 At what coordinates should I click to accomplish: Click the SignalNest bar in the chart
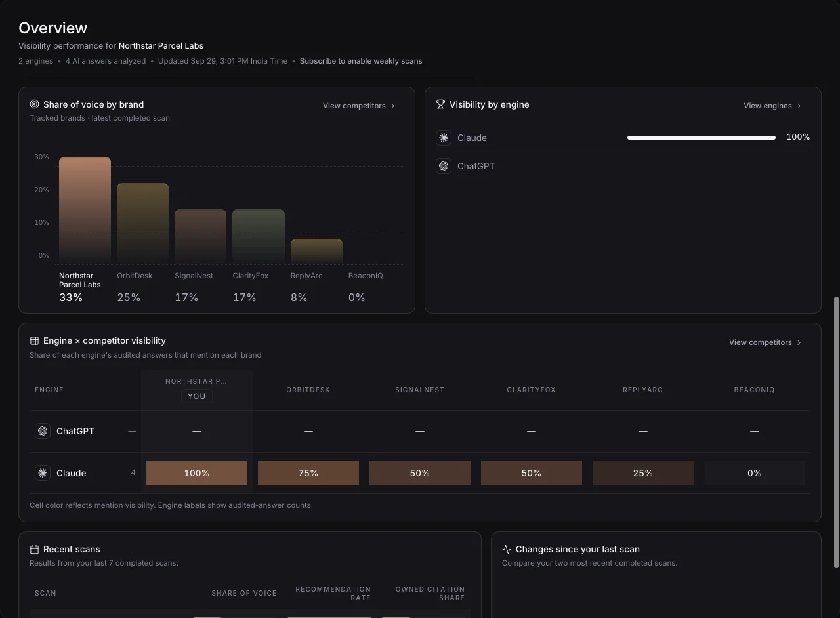(x=200, y=236)
